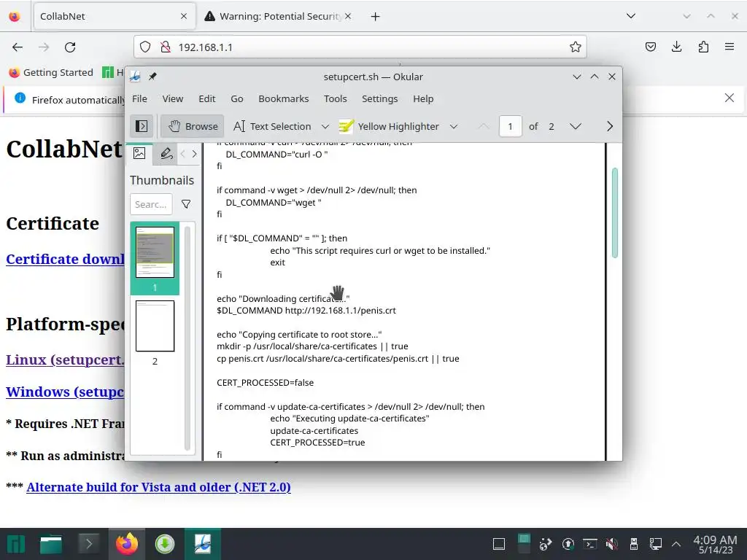
Task: Go forward in Firefox
Action: (x=44, y=47)
